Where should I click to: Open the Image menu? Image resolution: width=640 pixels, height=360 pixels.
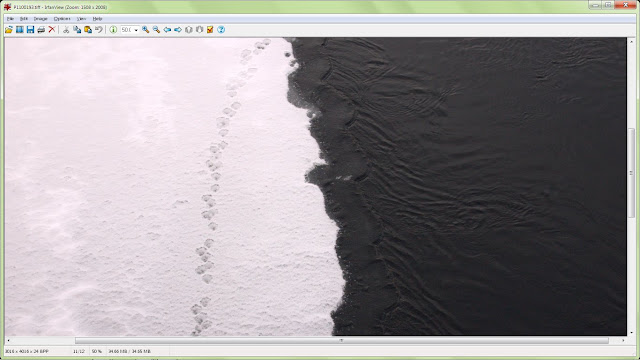(x=40, y=19)
